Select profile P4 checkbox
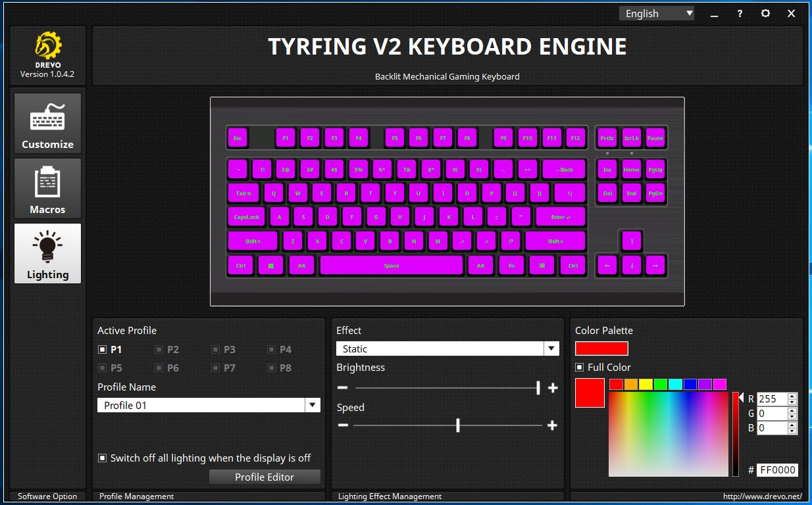Screen dimensions: 812x505 pyautogui.click(x=271, y=349)
